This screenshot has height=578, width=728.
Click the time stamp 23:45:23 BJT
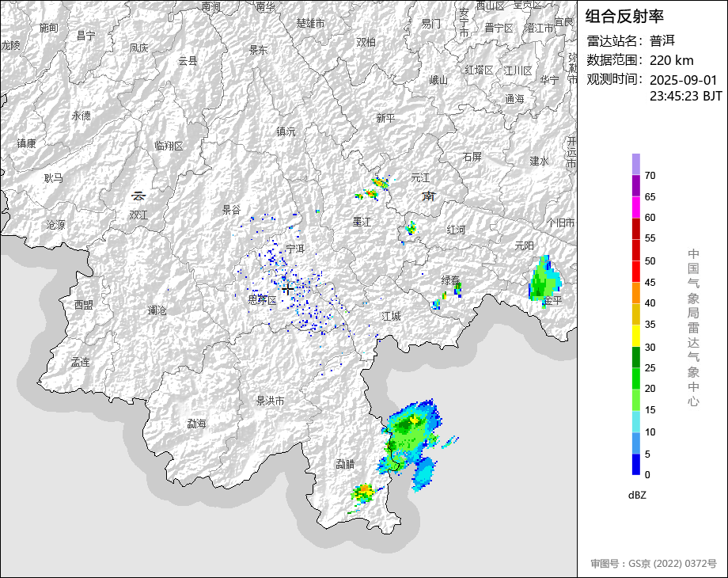(686, 96)
